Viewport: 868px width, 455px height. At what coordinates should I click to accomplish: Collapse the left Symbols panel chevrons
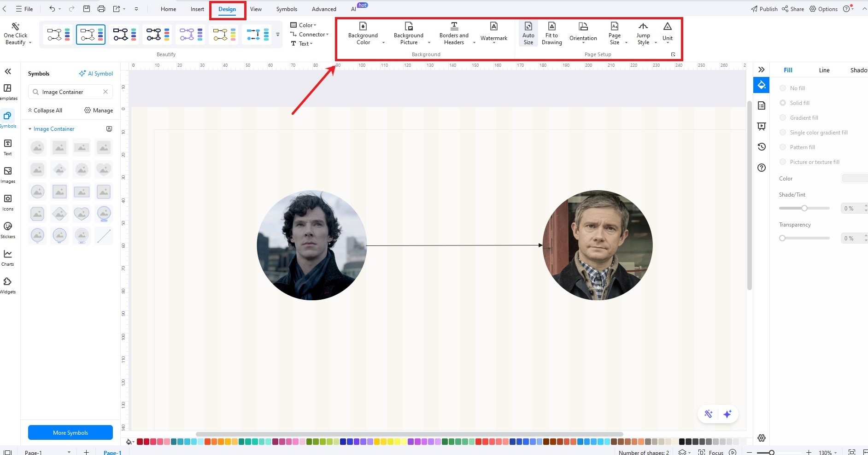click(x=8, y=71)
